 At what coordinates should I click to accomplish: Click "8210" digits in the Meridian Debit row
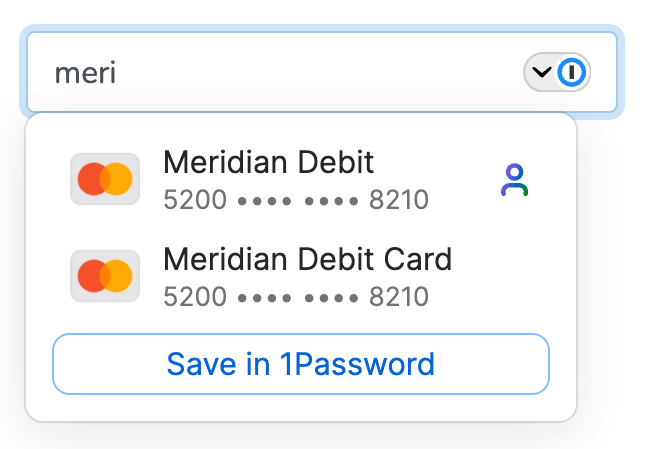tap(398, 200)
